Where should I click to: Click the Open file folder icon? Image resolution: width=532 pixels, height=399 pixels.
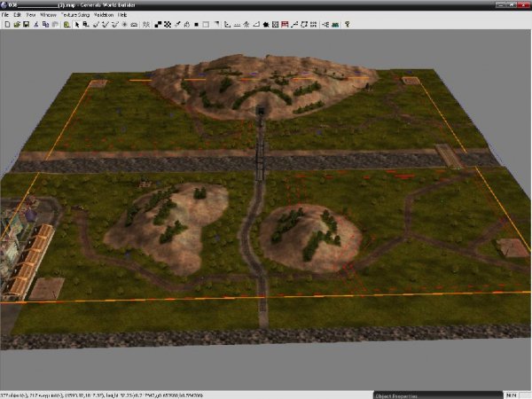pyautogui.click(x=17, y=24)
